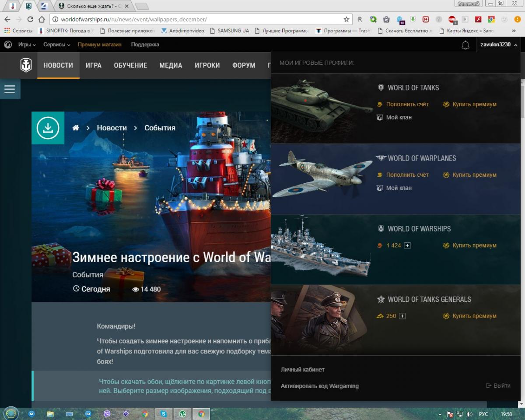Click the browser back arrow
The width and height of the screenshot is (525, 420).
click(x=7, y=19)
